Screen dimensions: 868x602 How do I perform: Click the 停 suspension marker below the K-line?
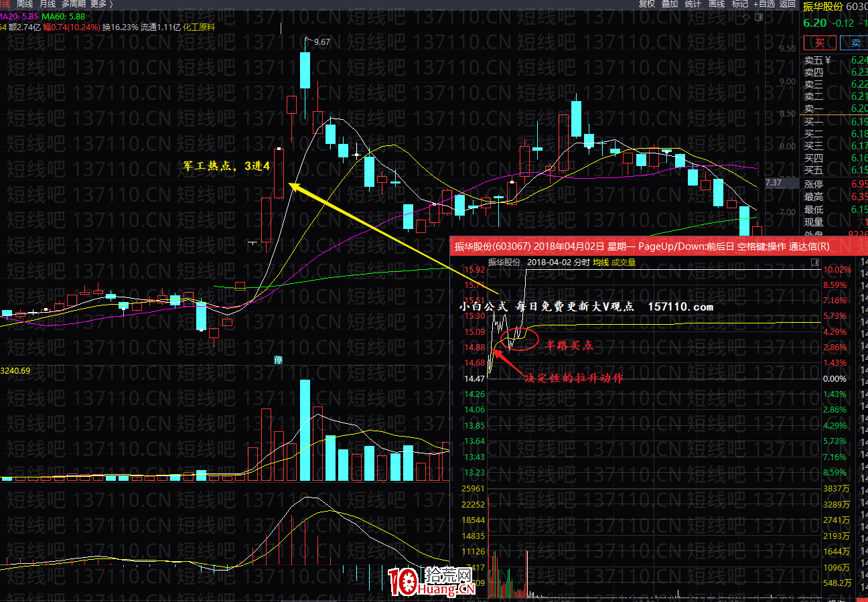(279, 360)
